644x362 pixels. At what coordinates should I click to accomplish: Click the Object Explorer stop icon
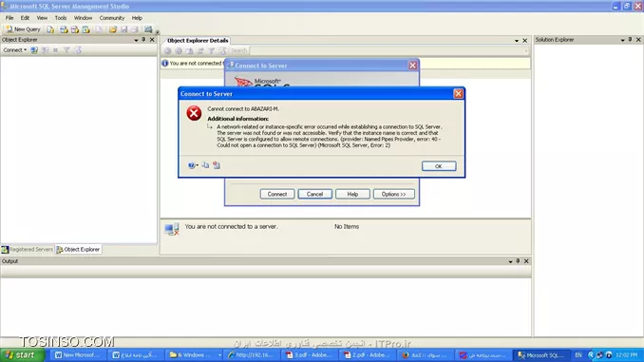[x=55, y=50]
